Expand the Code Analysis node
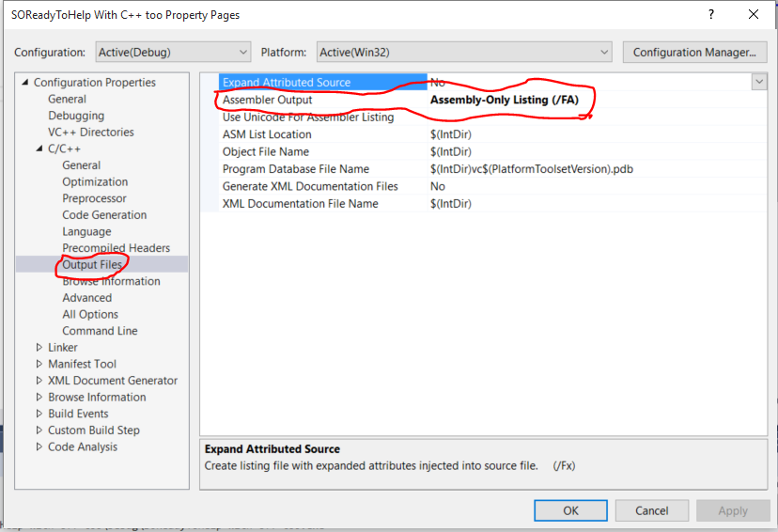This screenshot has height=532, width=778. [x=39, y=446]
